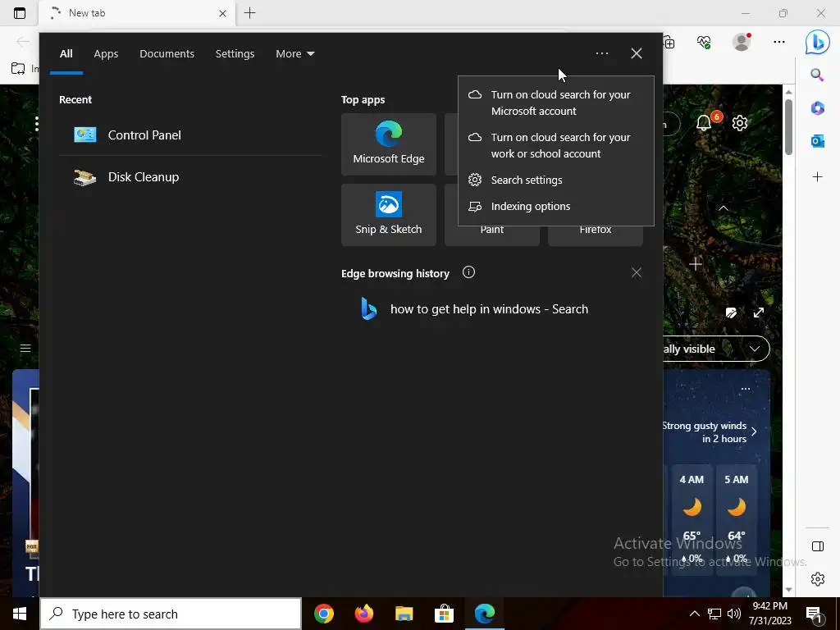This screenshot has height=630, width=840.
Task: Open new tab page notifications bell
Action: pos(704,123)
